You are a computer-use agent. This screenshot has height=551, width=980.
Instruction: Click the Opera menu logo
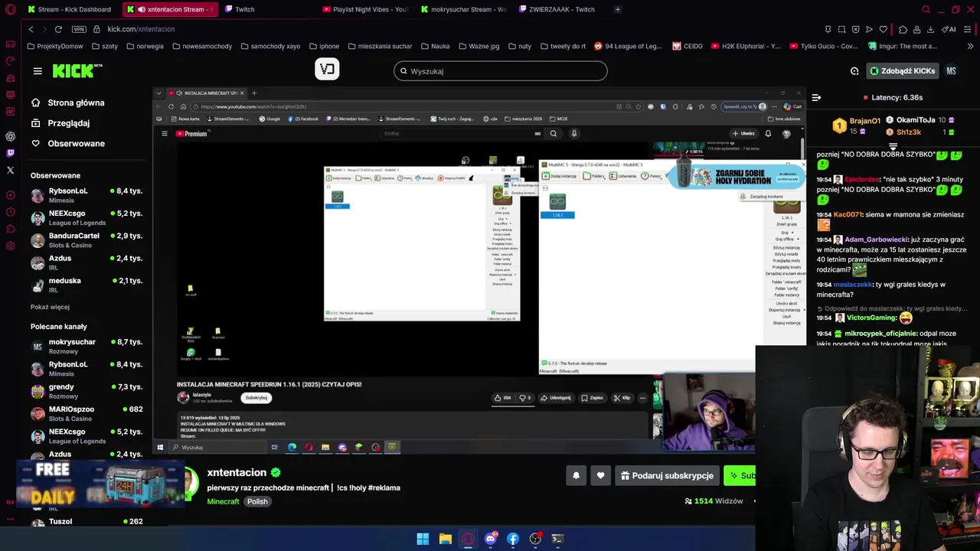[10, 9]
